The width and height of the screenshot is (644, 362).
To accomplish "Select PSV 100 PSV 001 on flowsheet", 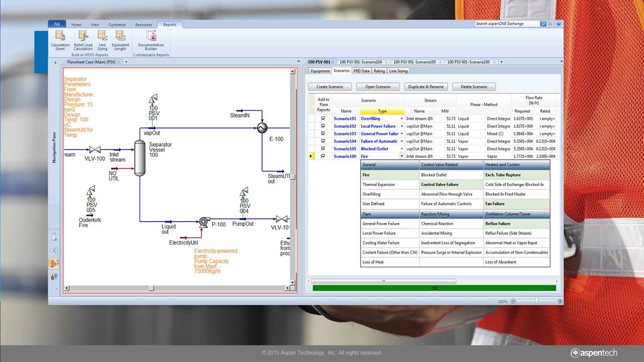I will 153,99.
